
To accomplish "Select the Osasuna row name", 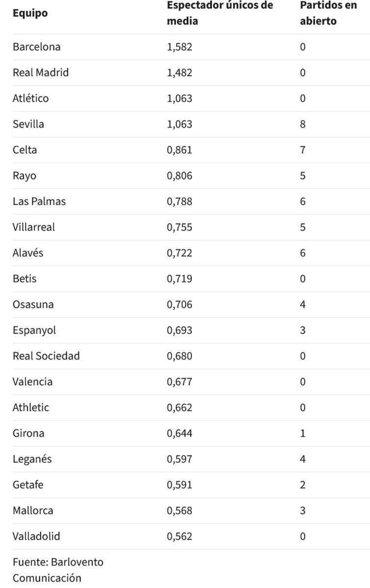I will [33, 305].
